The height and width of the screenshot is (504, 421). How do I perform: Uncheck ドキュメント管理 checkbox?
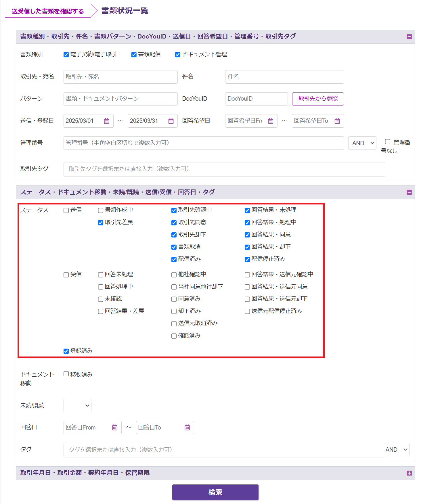178,55
